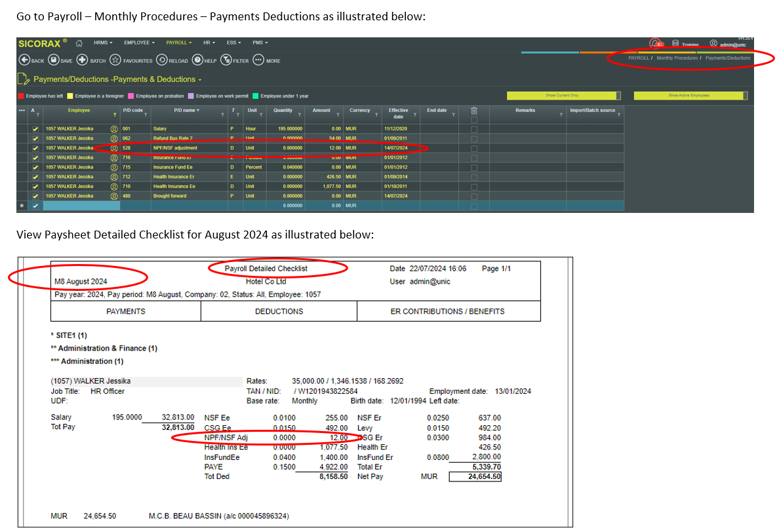The image size is (777, 532).
Task: Click Monthly Procedures breadcrumb link
Action: click(677, 58)
